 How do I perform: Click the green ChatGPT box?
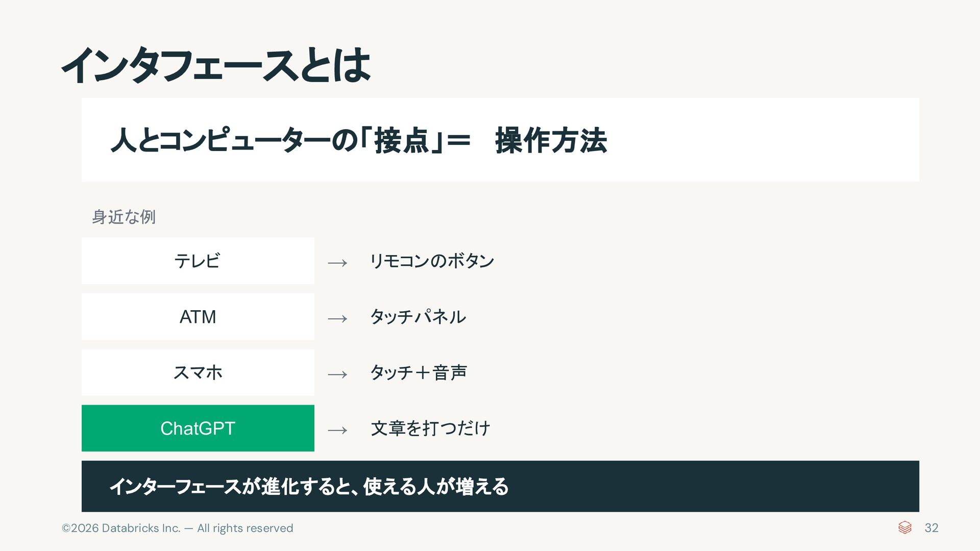[x=198, y=428]
